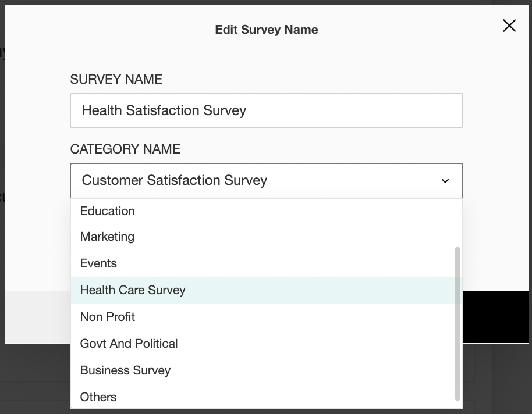Pick Business Survey from the list
The height and width of the screenshot is (414, 532).
[x=125, y=370]
